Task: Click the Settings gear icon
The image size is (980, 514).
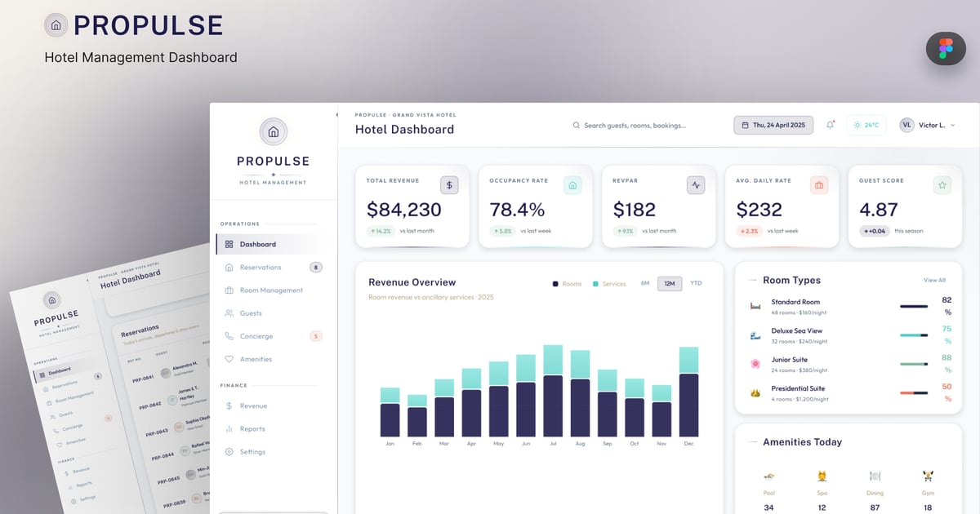Action: [229, 451]
